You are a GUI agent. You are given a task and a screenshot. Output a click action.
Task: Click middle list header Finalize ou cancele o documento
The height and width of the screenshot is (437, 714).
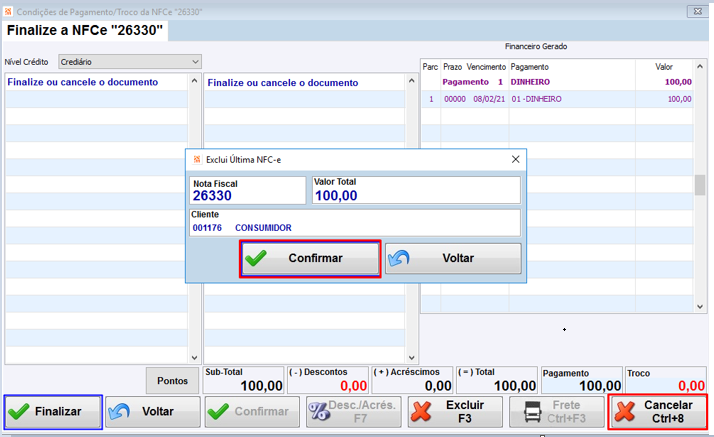(283, 83)
